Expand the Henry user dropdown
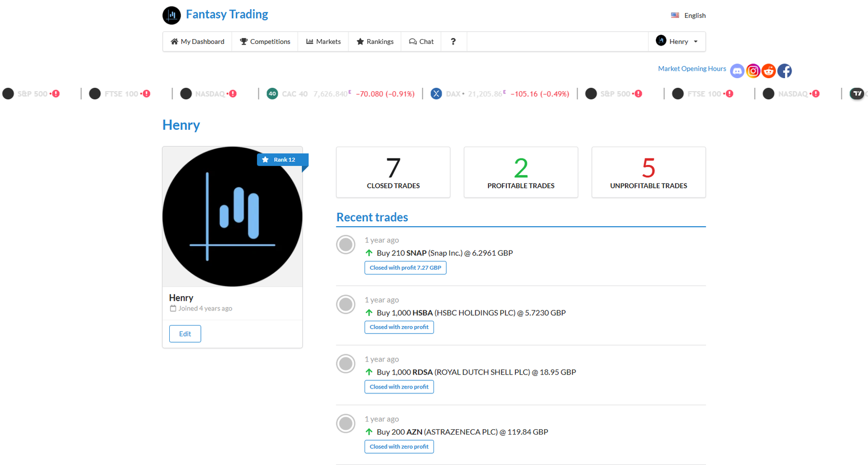 point(677,42)
